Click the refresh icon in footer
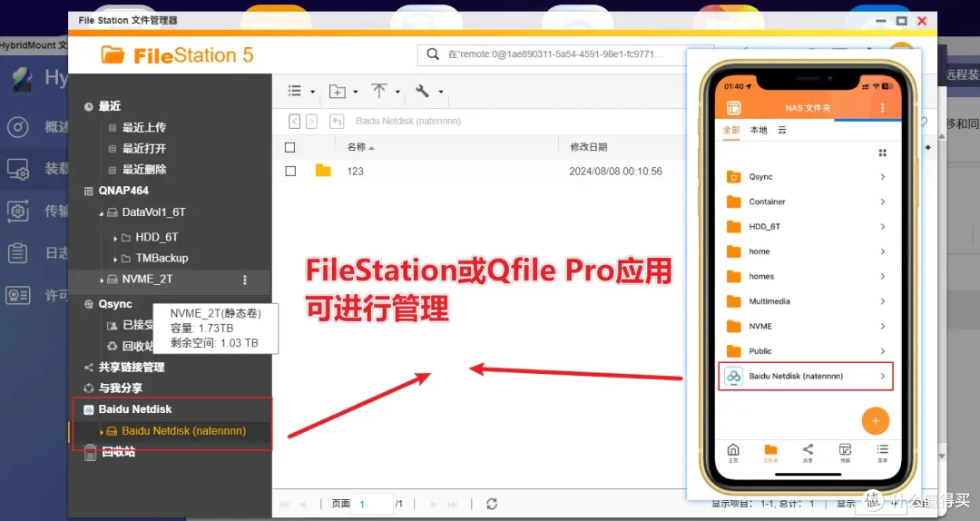The width and height of the screenshot is (980, 521). (492, 504)
